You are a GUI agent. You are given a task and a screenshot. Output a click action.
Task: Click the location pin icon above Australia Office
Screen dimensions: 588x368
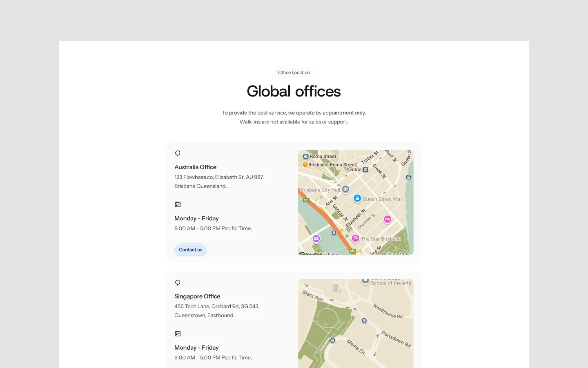click(178, 153)
